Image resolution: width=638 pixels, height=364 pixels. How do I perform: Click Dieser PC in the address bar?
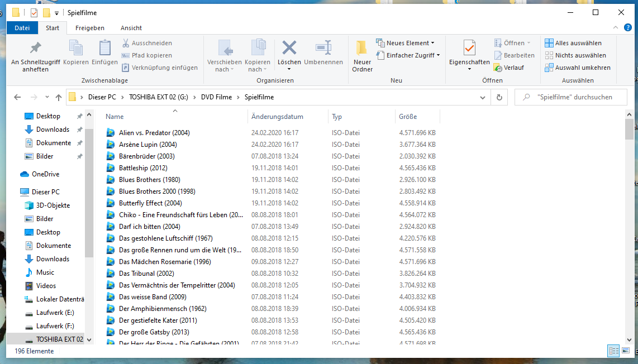click(x=102, y=97)
